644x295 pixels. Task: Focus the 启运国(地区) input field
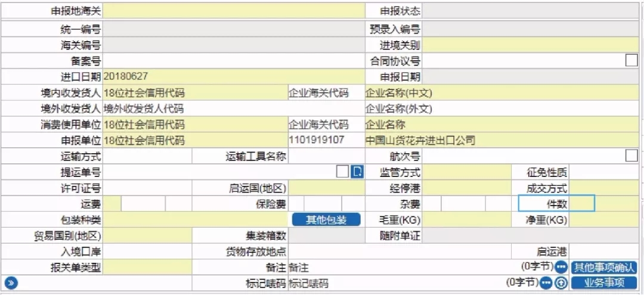[x=326, y=188]
